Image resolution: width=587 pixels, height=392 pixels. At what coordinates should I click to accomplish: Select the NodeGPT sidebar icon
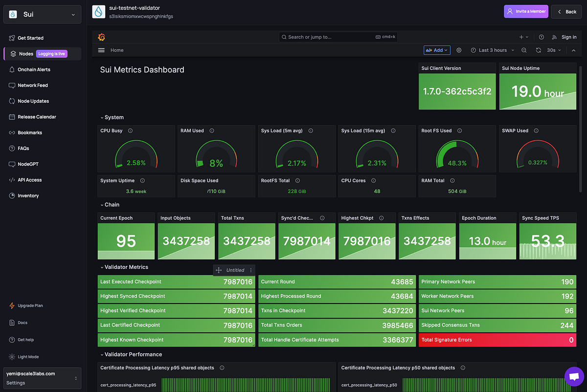point(12,164)
